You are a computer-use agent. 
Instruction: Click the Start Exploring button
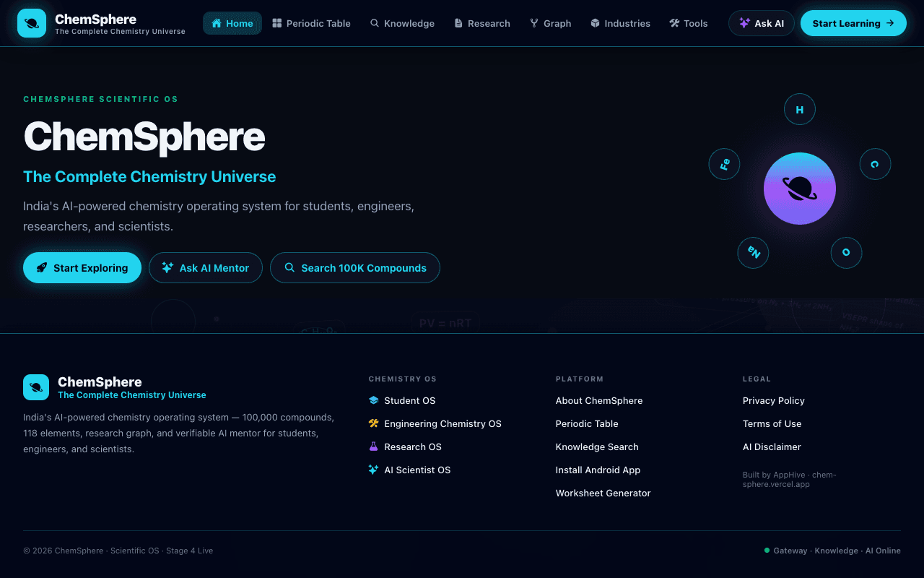click(x=82, y=267)
